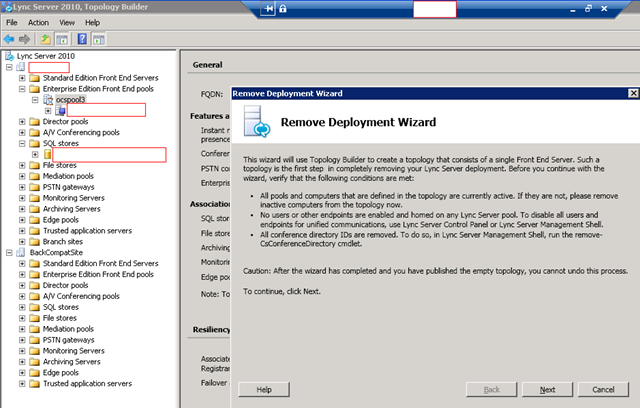Open the View menu
640x408 pixels.
point(67,22)
